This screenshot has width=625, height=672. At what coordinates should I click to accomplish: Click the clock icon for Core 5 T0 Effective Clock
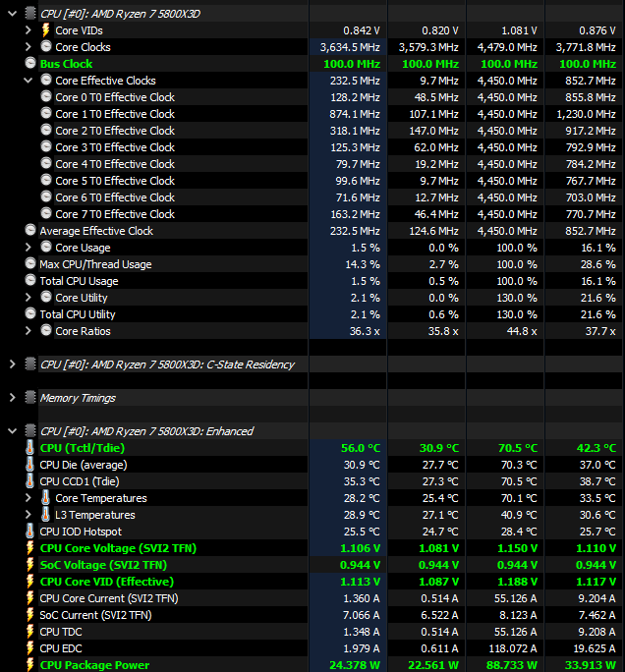[46, 180]
